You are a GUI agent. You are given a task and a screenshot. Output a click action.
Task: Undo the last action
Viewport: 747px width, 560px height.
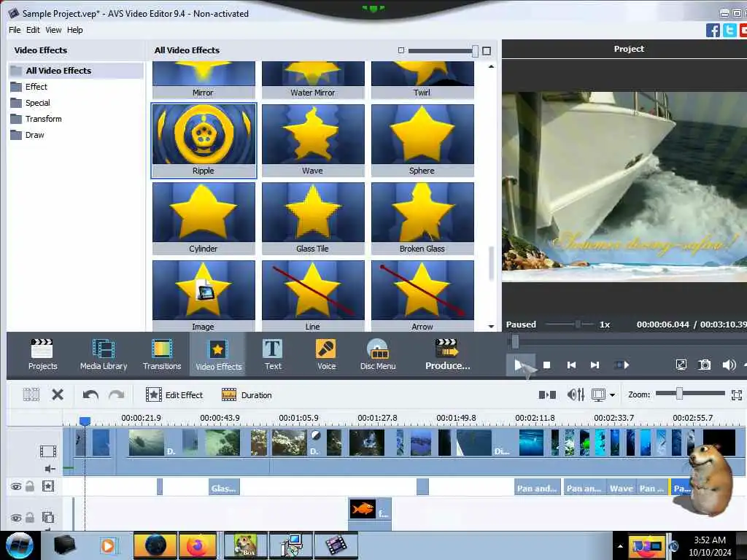pos(90,394)
